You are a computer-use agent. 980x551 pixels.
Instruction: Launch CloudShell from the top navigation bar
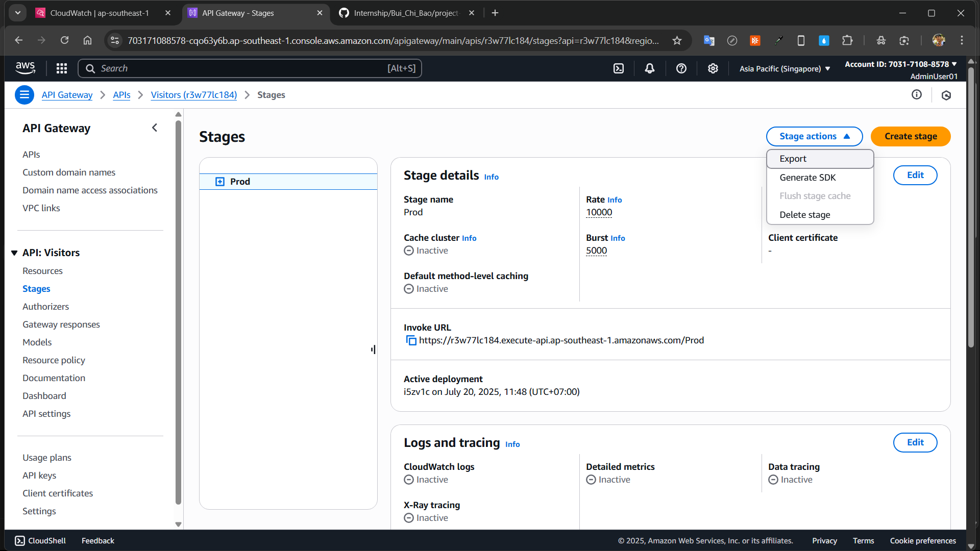(x=619, y=68)
